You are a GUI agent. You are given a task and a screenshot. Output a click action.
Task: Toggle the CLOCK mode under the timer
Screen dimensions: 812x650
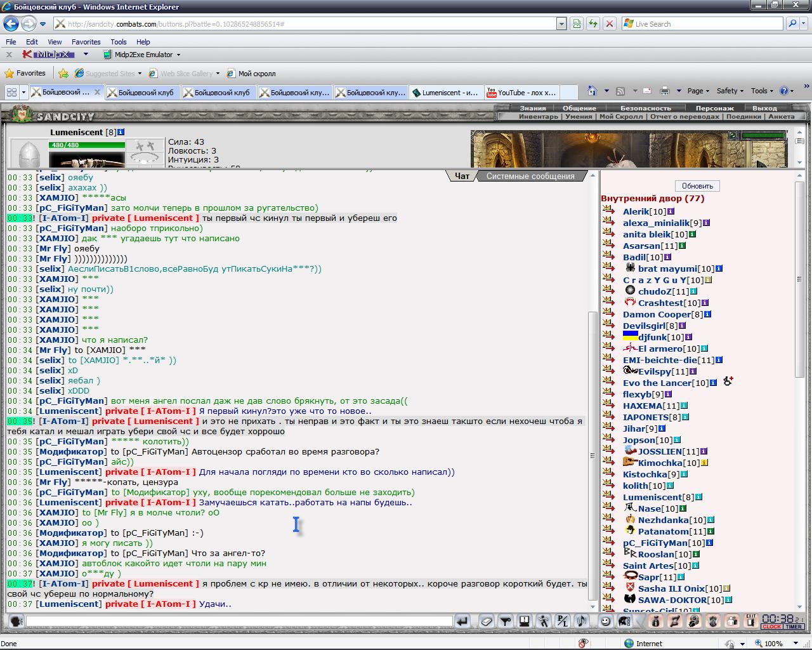pos(771,627)
